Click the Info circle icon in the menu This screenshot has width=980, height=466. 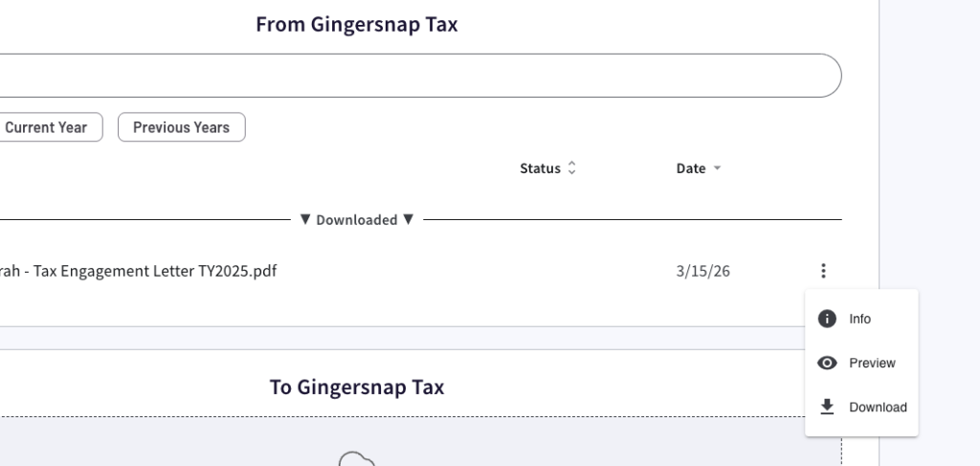click(828, 319)
